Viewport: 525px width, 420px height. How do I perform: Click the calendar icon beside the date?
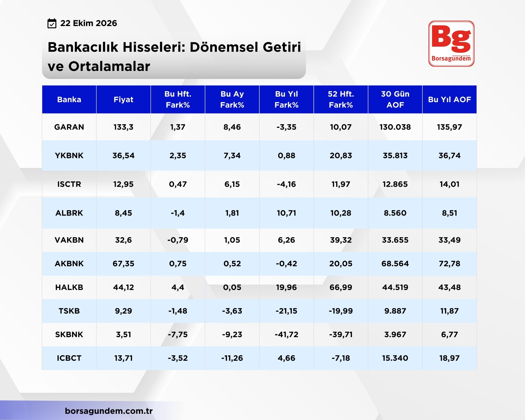point(52,23)
